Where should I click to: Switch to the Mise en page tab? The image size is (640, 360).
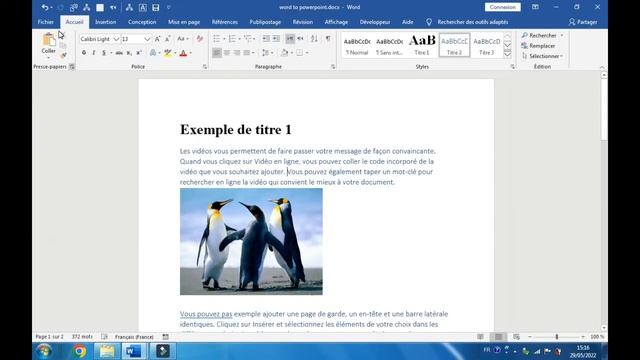(184, 22)
